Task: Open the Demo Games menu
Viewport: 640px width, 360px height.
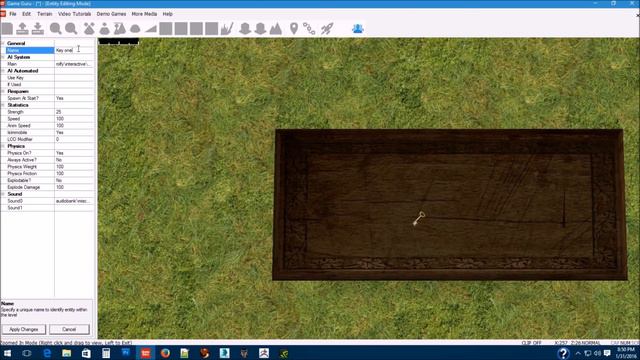Action: coord(111,14)
